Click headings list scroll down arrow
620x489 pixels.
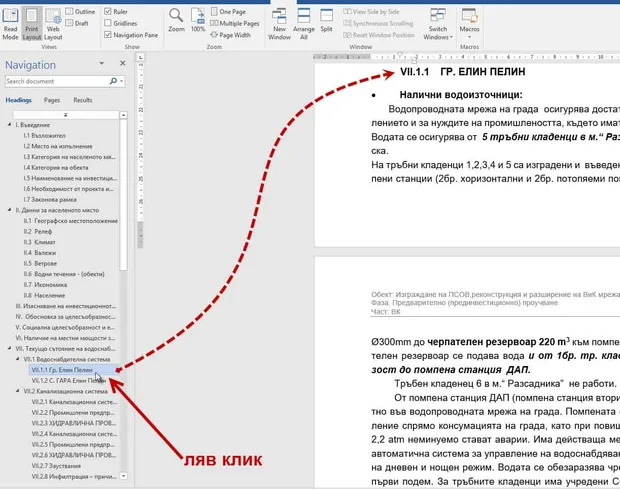point(123,476)
